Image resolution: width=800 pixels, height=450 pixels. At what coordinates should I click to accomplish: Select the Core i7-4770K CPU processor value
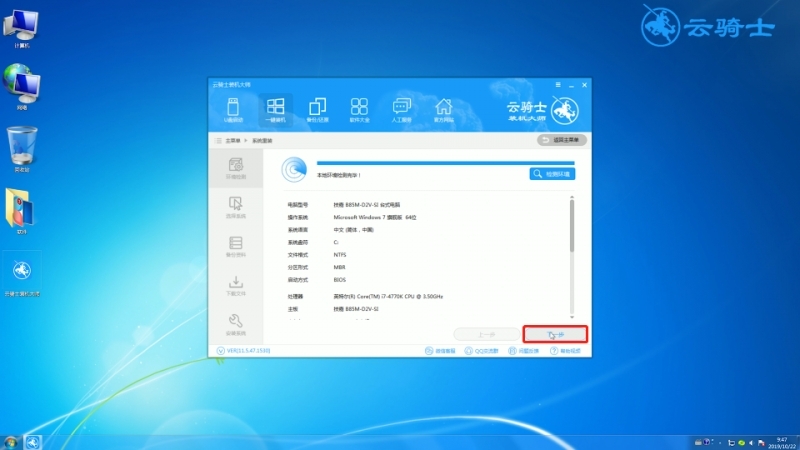388,296
